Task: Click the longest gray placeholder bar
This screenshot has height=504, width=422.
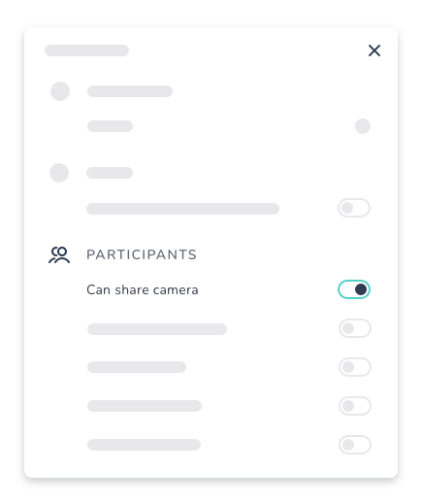Action: [182, 209]
